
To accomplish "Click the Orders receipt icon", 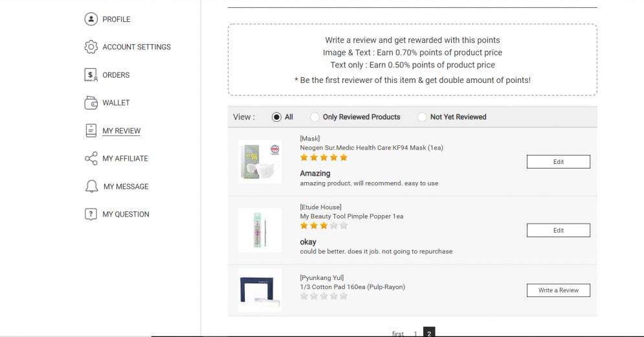I will 91,75.
